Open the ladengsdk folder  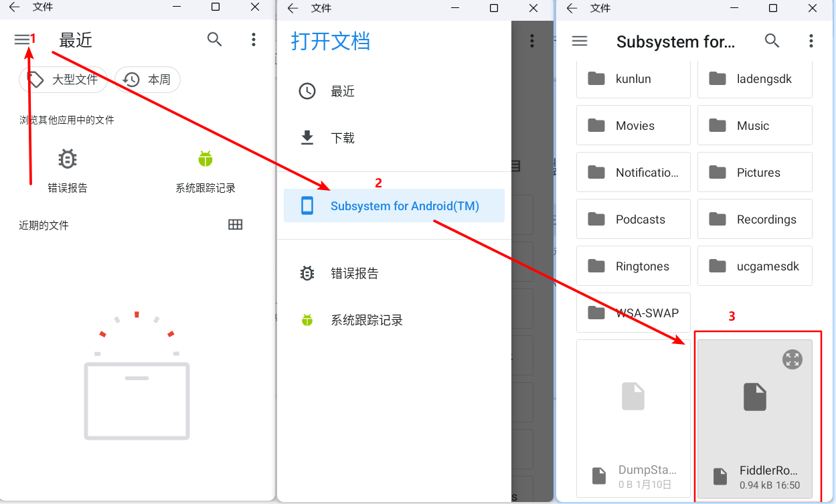pos(755,78)
